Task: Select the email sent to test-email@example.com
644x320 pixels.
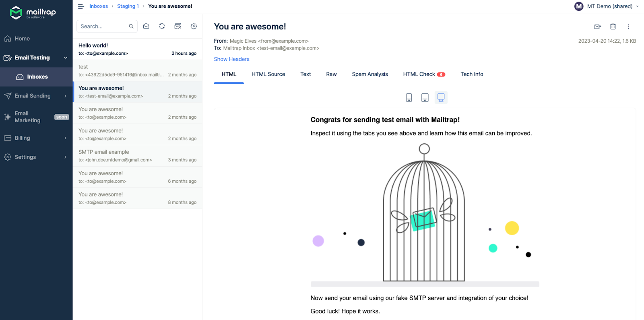Action: 138,92
